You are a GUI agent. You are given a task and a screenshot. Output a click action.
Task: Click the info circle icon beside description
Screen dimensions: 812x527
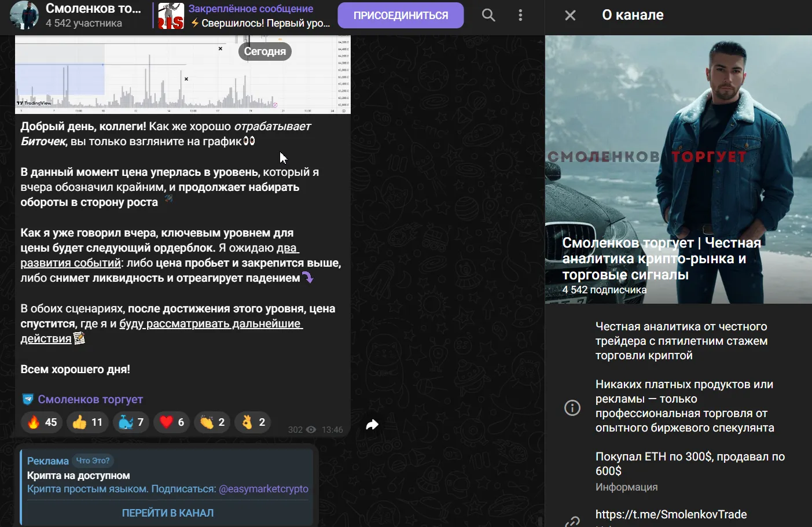point(572,408)
